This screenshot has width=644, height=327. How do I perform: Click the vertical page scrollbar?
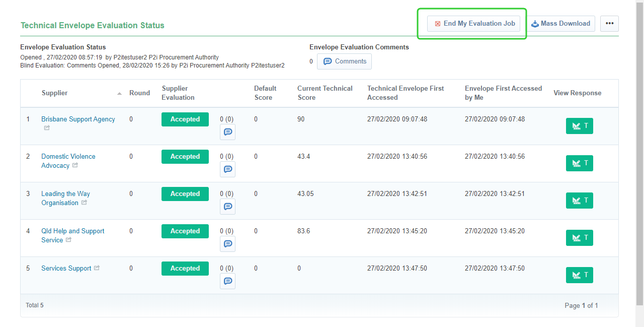pos(639,151)
